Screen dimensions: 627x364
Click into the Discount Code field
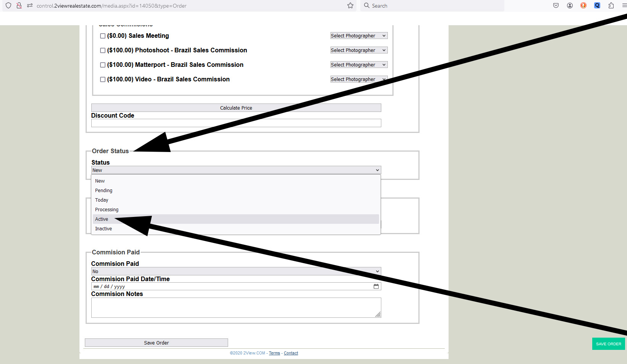tap(236, 123)
